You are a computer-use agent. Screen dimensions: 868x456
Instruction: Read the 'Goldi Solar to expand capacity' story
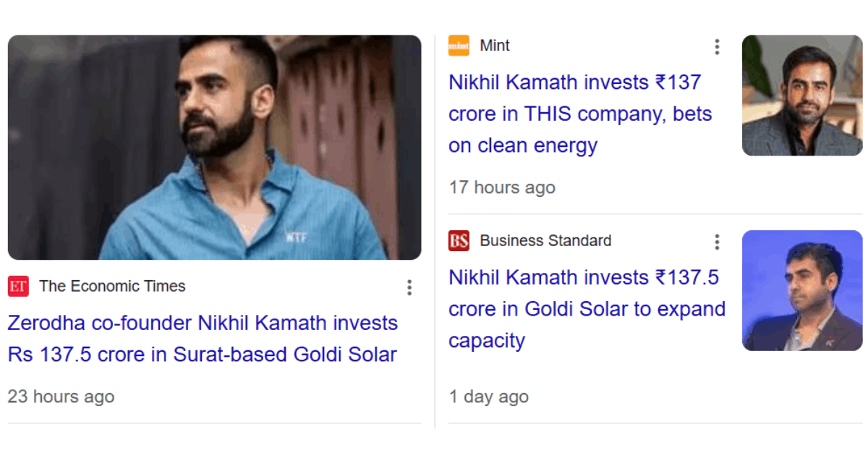[x=587, y=309]
